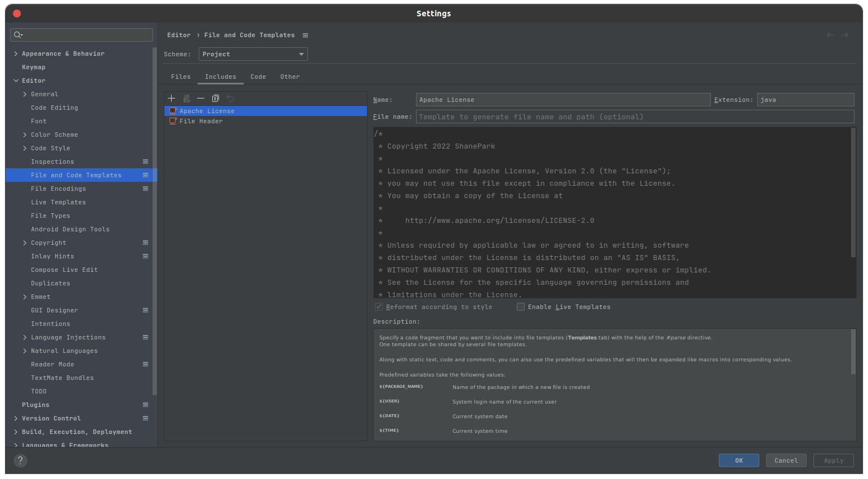Expand the General node
The image size is (868, 479).
[x=25, y=94]
